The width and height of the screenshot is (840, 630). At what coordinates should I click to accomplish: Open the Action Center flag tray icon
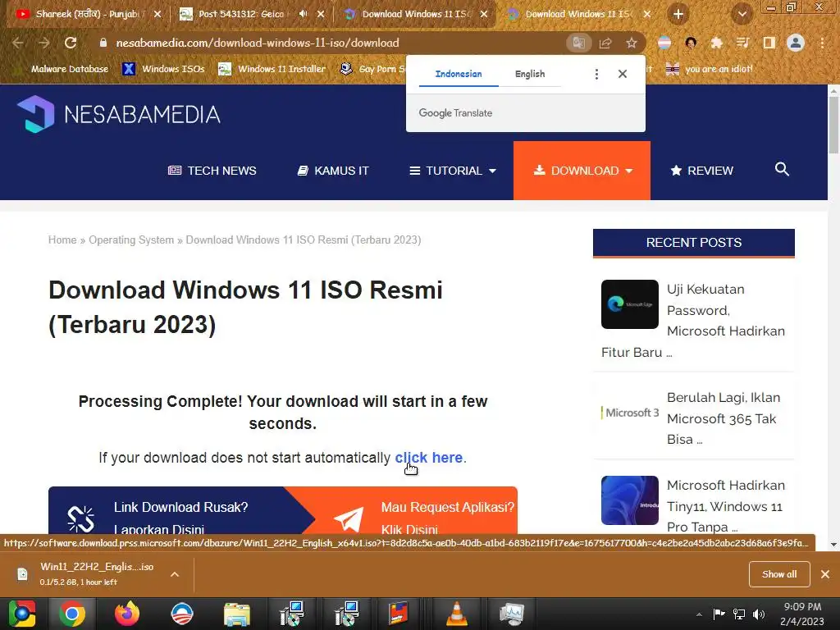click(x=719, y=614)
